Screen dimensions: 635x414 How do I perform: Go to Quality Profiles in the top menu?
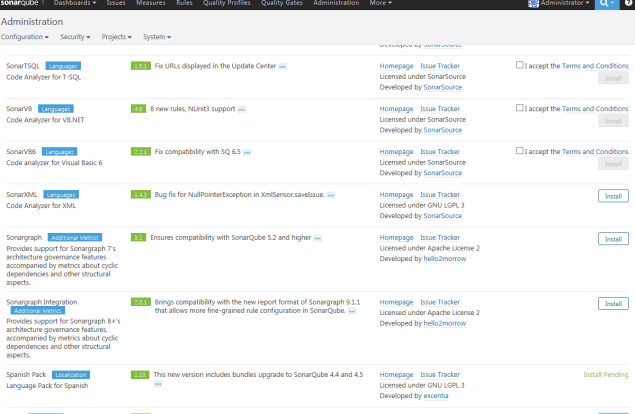226,4
